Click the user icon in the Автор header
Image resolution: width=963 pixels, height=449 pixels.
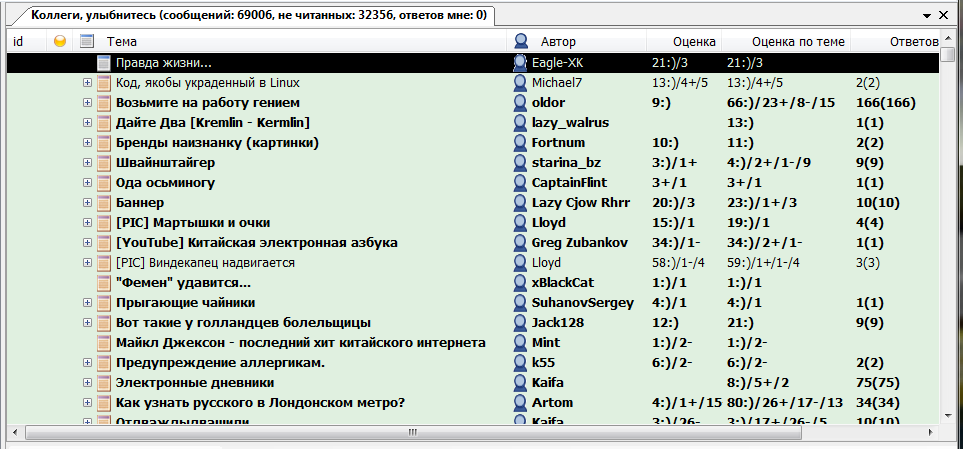coord(521,41)
